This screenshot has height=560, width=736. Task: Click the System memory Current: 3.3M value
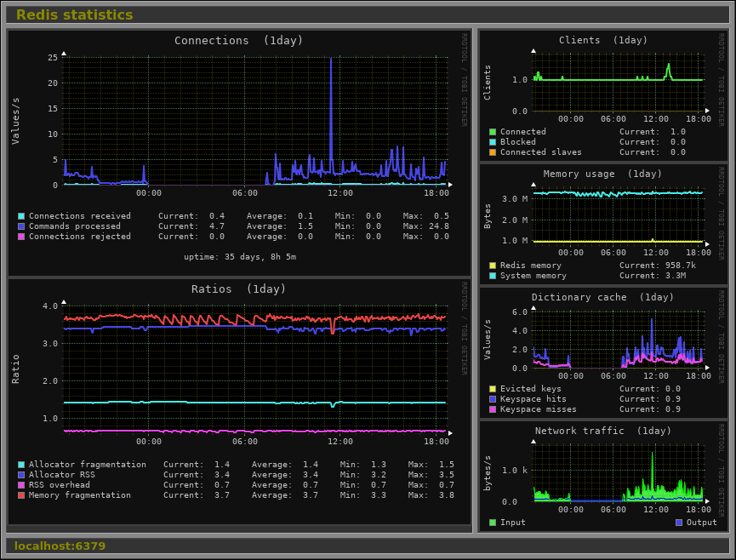point(653,276)
